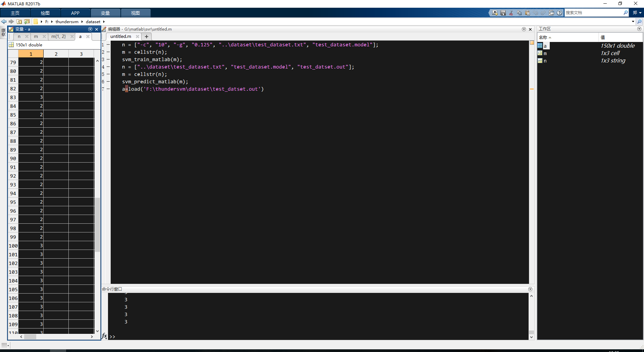This screenshot has height=352, width=644.
Task: Click the thundersvm folder in address path
Action: 67,21
